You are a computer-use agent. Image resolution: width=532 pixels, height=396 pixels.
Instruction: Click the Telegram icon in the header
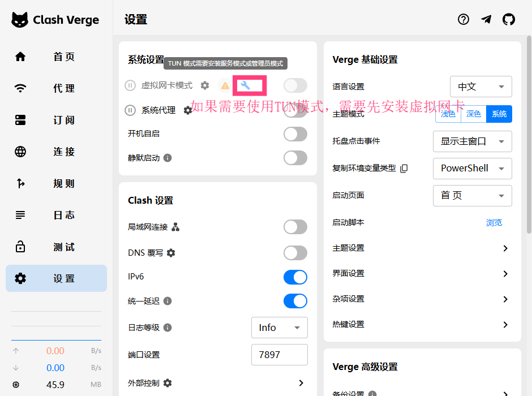[486, 19]
